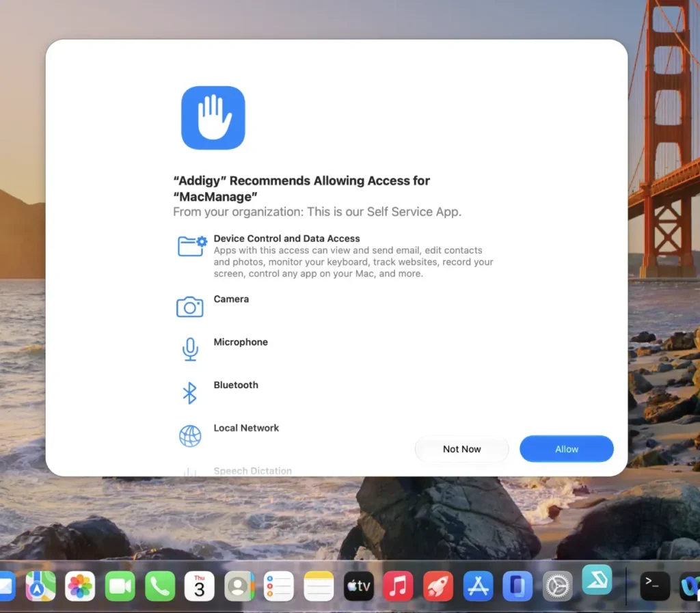Launch FaceTime from the Dock
This screenshot has height=613, width=700.
pos(120,586)
